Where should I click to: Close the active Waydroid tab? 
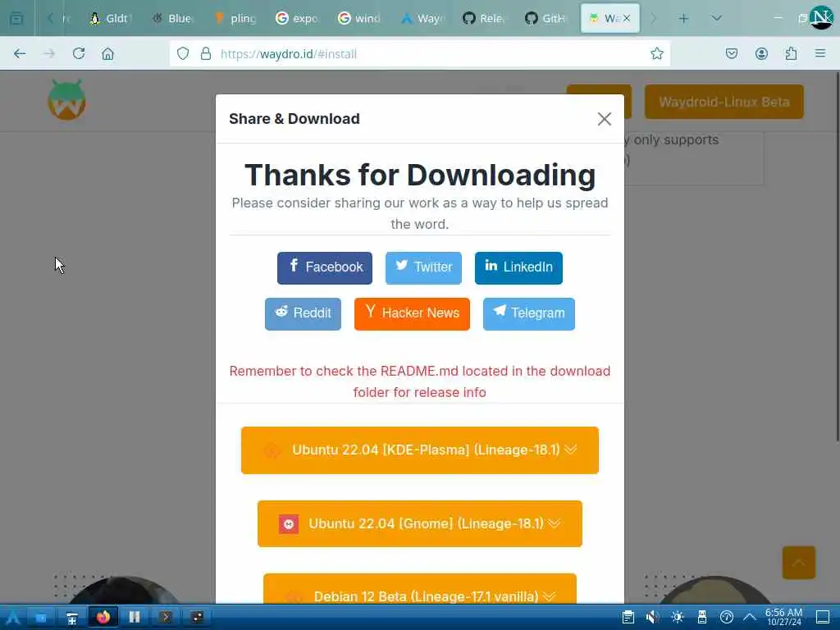pos(627,19)
